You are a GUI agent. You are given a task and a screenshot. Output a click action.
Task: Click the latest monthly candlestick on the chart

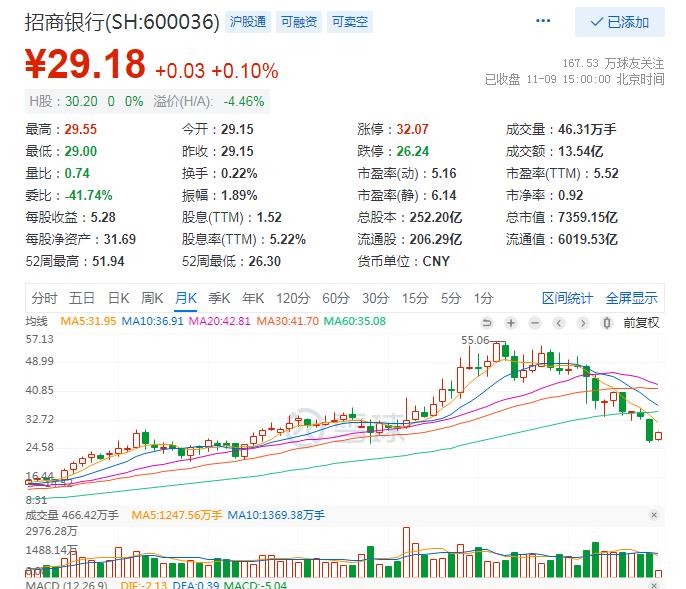click(x=658, y=435)
